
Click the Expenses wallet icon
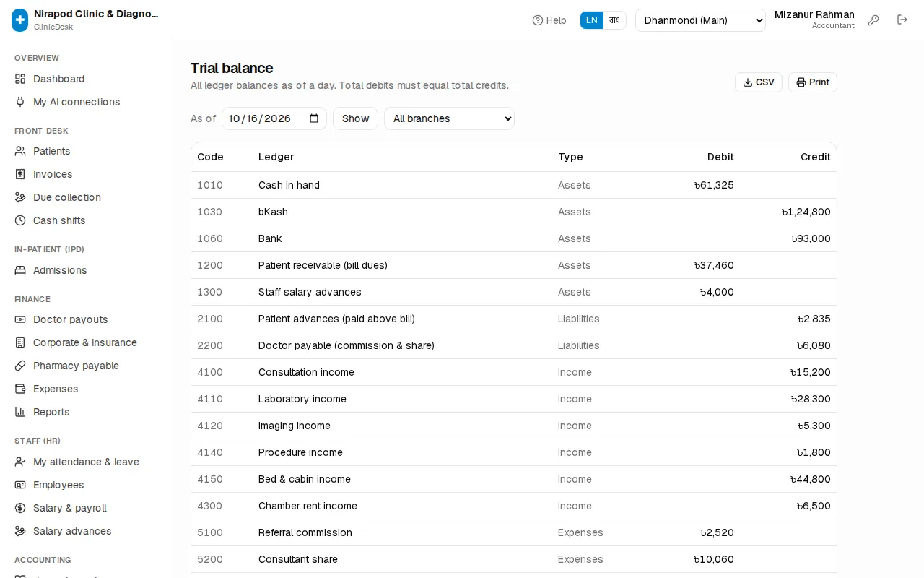point(20,389)
